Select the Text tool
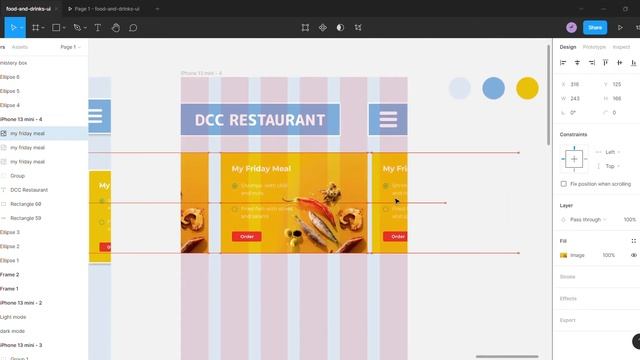The image size is (640, 360). tap(98, 27)
